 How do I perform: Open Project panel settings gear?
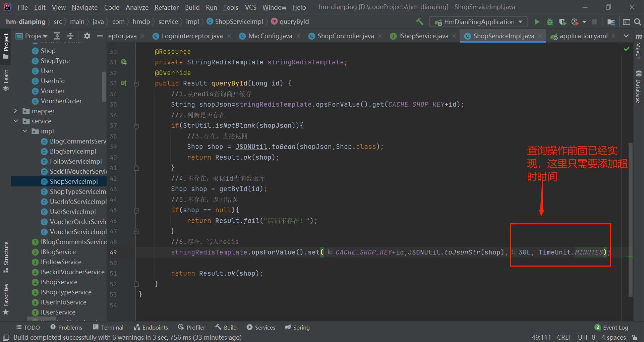tap(87, 36)
